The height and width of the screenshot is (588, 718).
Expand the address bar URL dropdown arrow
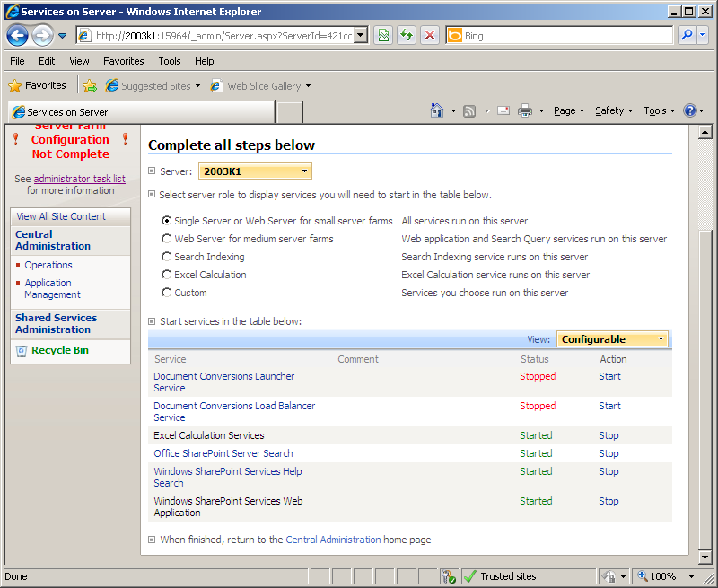(361, 35)
